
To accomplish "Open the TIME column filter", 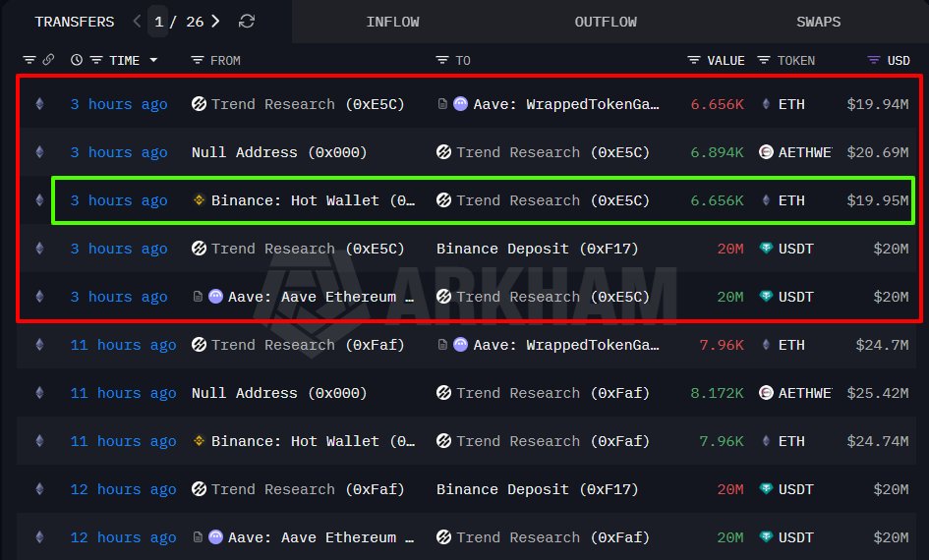I will pos(96,60).
